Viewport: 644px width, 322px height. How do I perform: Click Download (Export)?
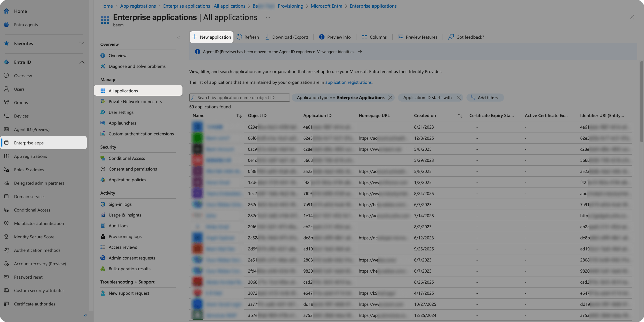pyautogui.click(x=286, y=37)
